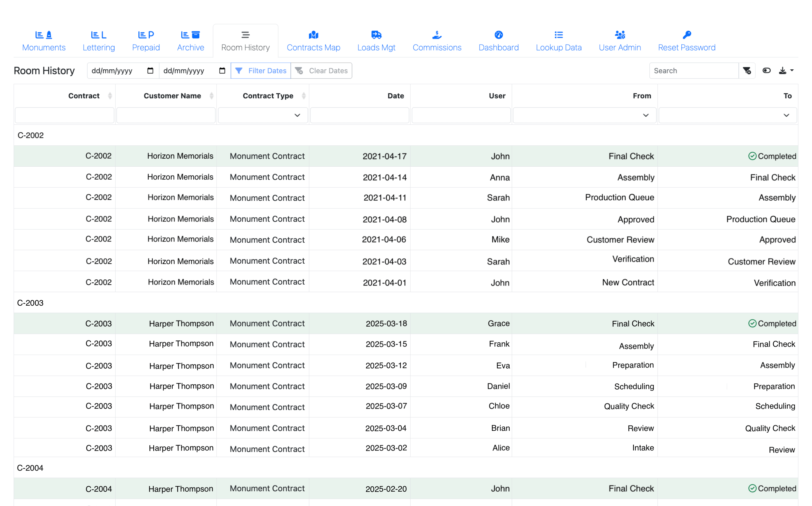Viewport: 812px width, 506px height.
Task: Switch to the Dashboard tab
Action: click(x=498, y=40)
